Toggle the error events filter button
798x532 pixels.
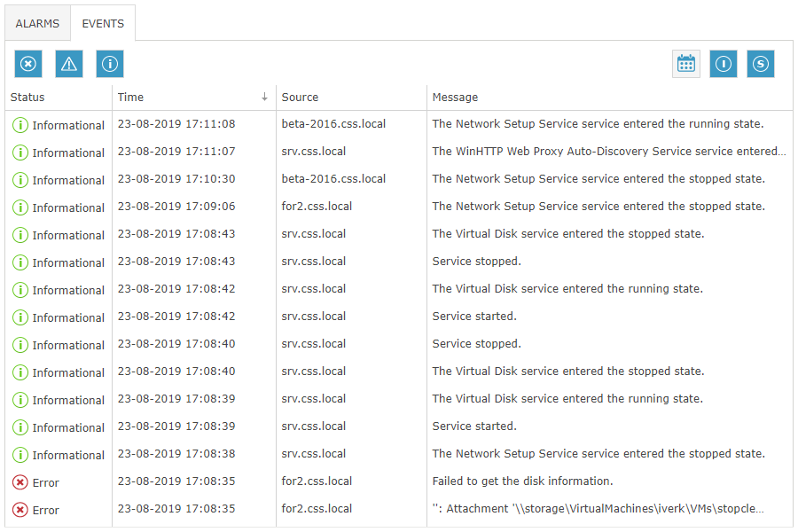click(x=28, y=64)
